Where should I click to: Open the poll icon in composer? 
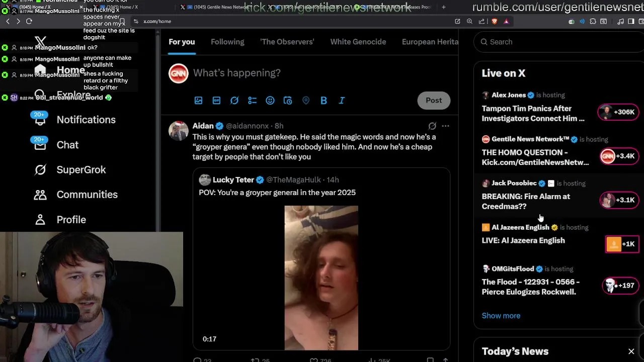click(x=252, y=101)
